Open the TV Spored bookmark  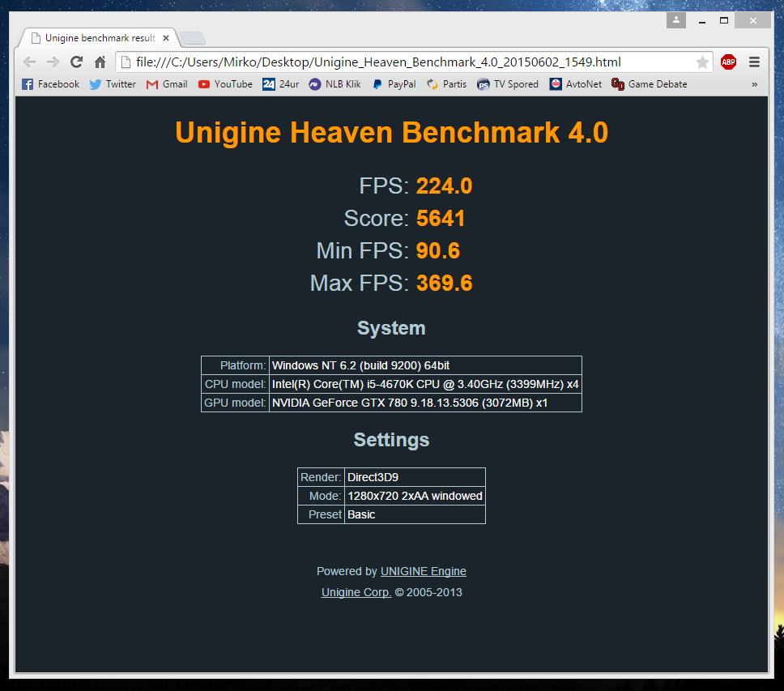click(x=508, y=84)
